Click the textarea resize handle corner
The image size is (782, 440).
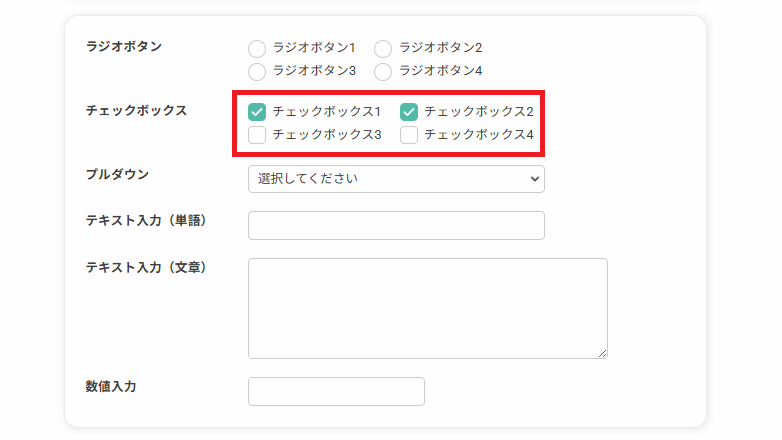coord(602,353)
